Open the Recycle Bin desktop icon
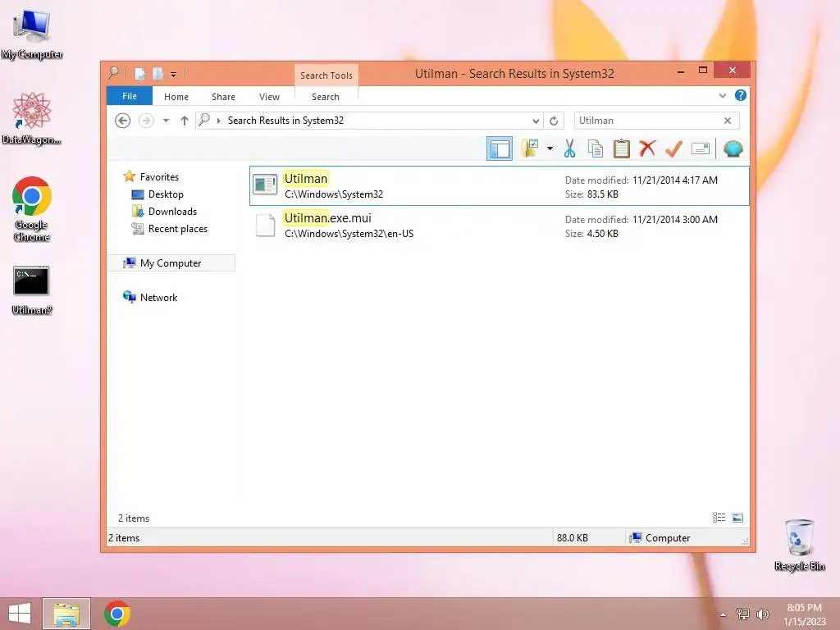840x630 pixels. 800,545
